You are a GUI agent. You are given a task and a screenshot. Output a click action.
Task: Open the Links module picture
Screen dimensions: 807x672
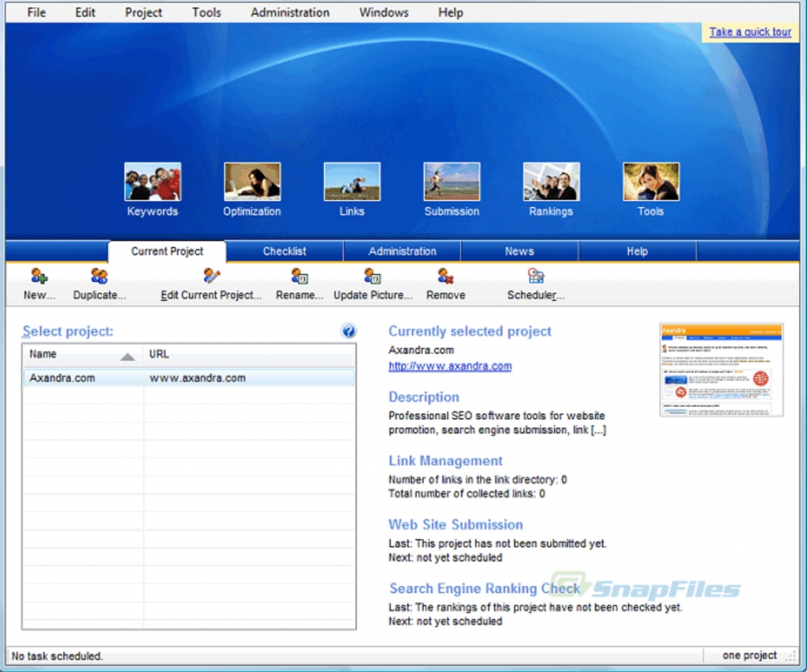[352, 182]
